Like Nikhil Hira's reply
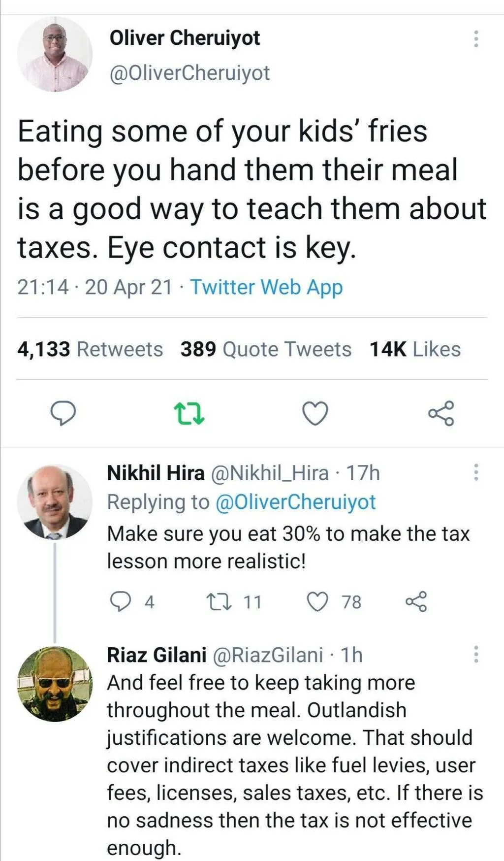This screenshot has width=504, height=861. [317, 601]
